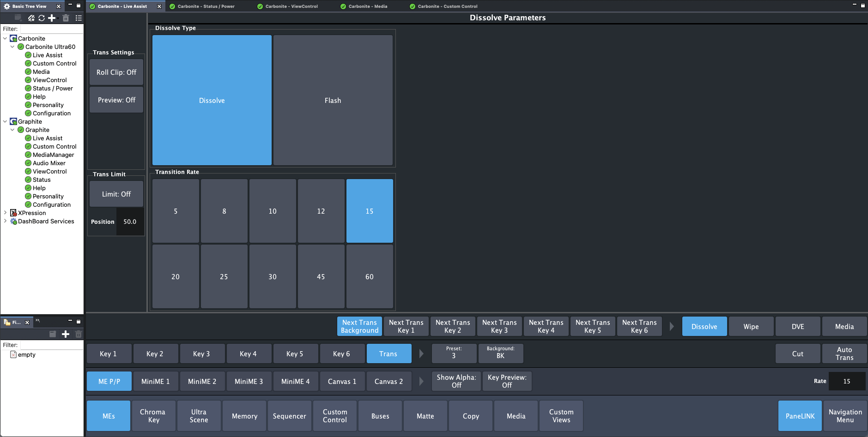Image resolution: width=868 pixels, height=437 pixels.
Task: Click the gear icon on Basic Tree View tab
Action: coord(7,6)
